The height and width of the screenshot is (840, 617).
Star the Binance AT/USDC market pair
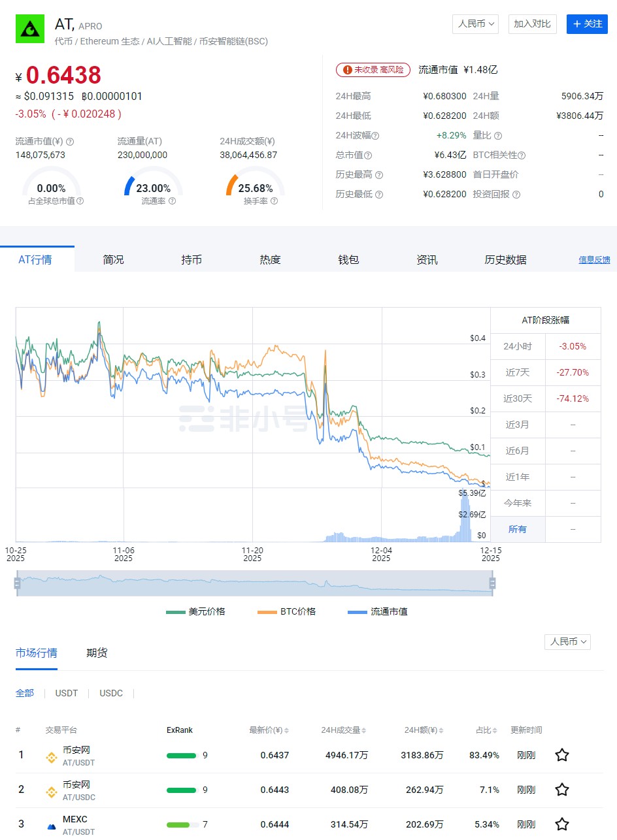tap(561, 790)
